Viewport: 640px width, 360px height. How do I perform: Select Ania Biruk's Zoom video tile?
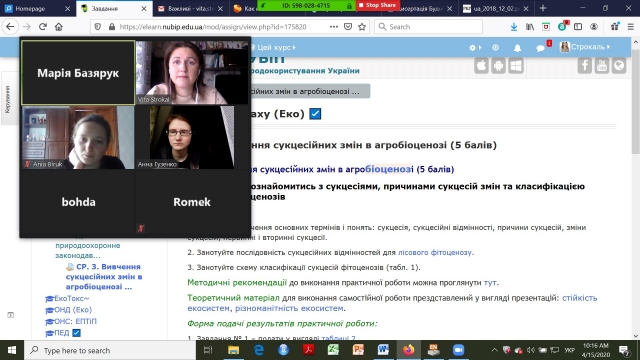pyautogui.click(x=78, y=137)
